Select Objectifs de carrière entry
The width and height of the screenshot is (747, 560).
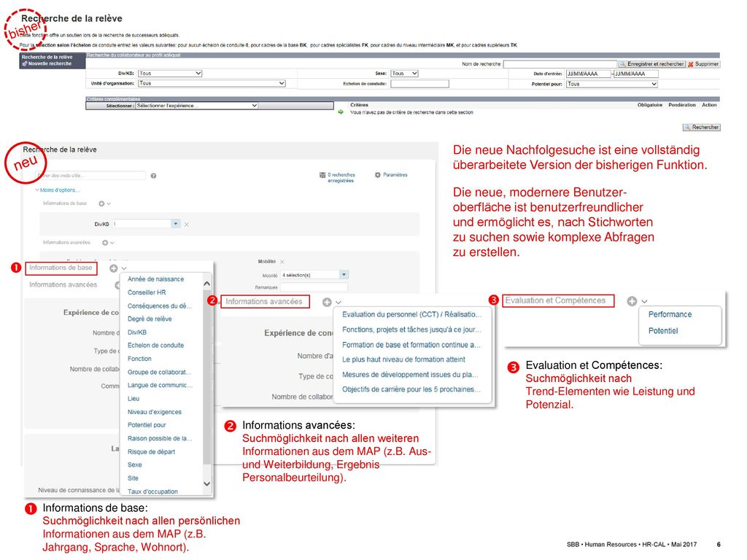411,389
